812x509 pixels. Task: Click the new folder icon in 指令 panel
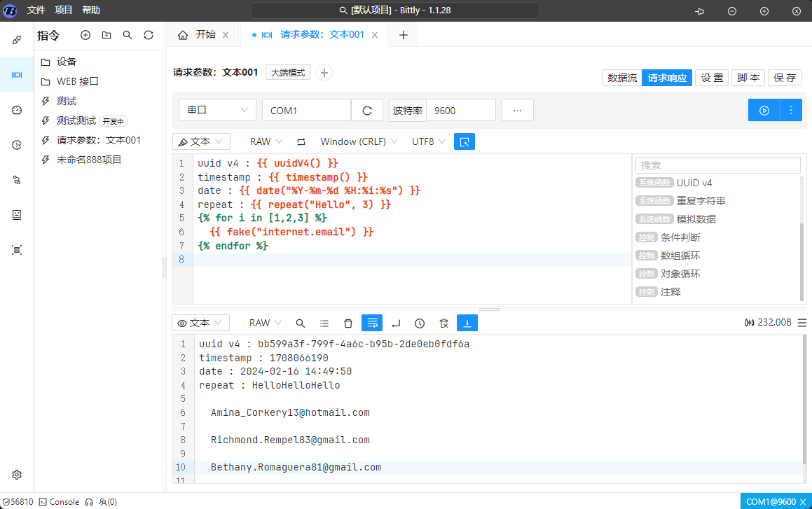pyautogui.click(x=106, y=35)
